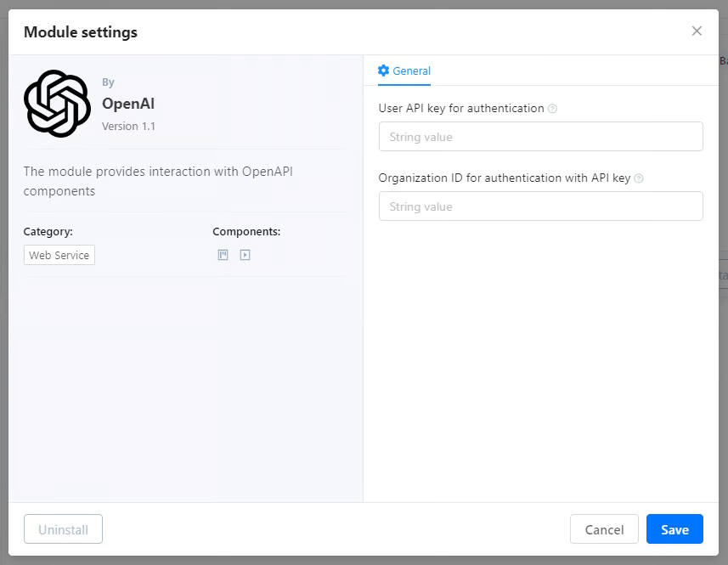Click the partially visible element behind the dialog
Image resolution: width=728 pixels, height=565 pixels.
(722, 60)
